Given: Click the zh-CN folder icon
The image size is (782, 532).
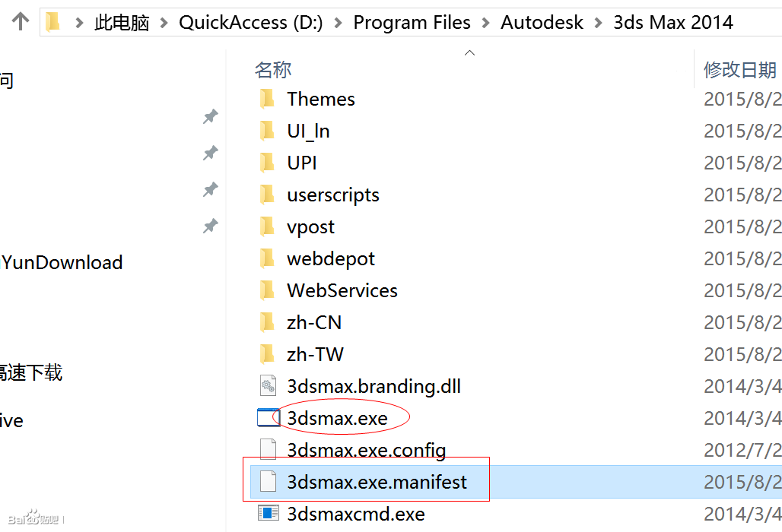Looking at the screenshot, I should point(267,322).
